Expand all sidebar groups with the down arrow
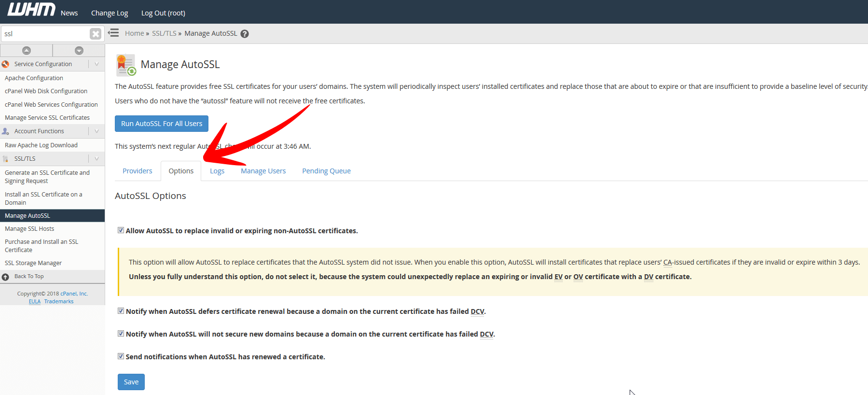The width and height of the screenshot is (868, 395). tap(79, 51)
